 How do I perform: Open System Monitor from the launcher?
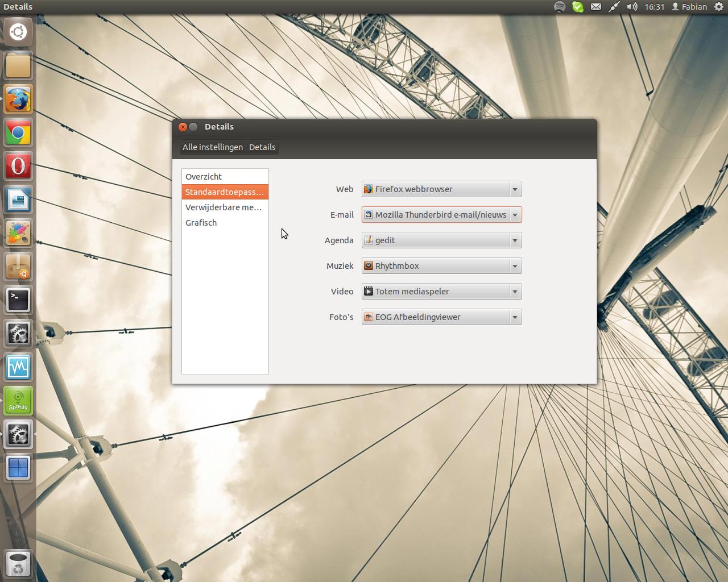(18, 367)
